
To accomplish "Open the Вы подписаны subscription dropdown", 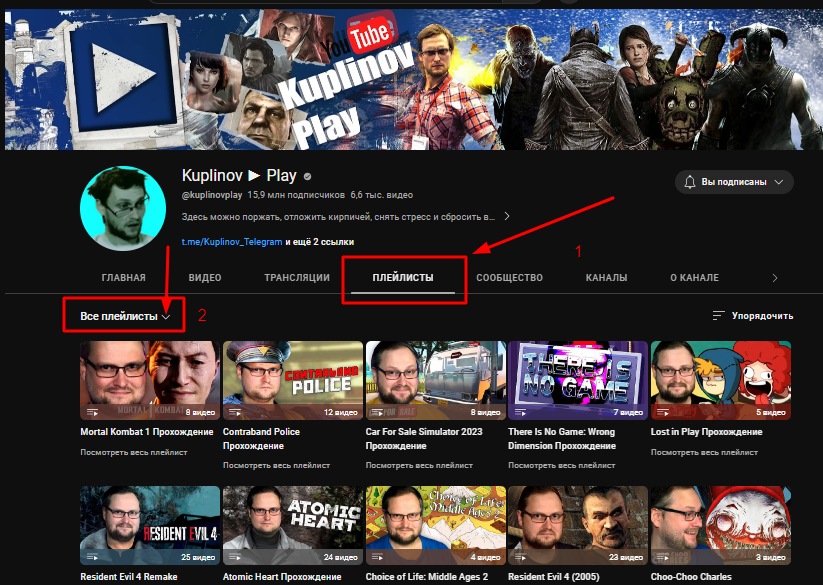I will 734,182.
